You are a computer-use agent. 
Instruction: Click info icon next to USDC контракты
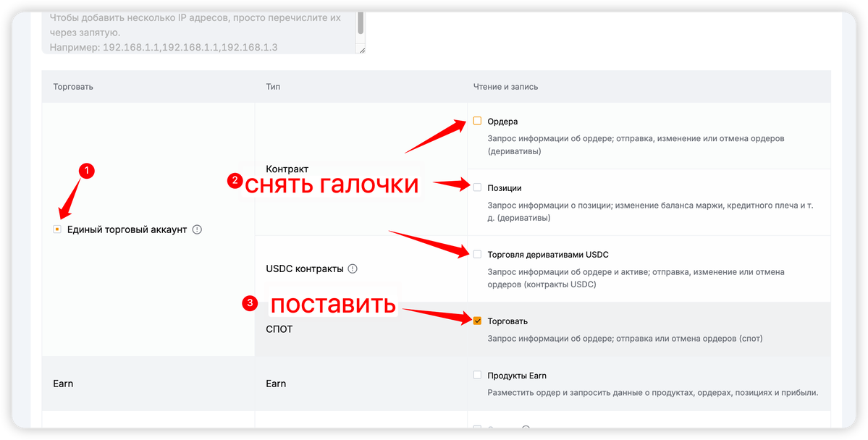[353, 268]
